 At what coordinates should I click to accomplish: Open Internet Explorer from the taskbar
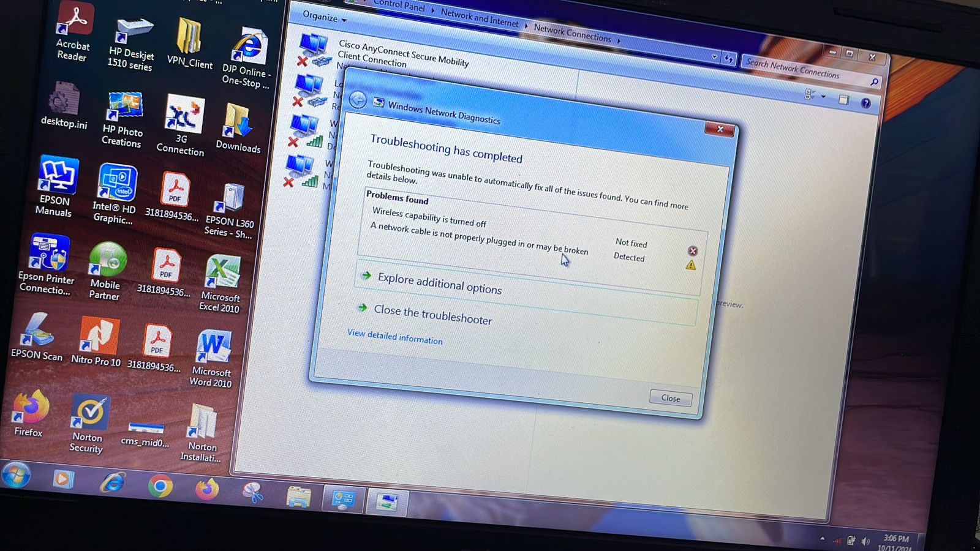coord(112,484)
